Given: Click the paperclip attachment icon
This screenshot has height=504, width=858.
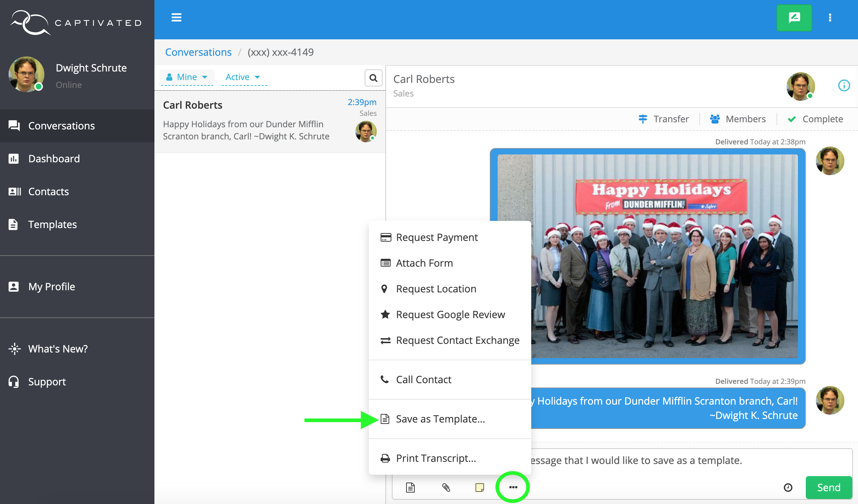Looking at the screenshot, I should 446,487.
